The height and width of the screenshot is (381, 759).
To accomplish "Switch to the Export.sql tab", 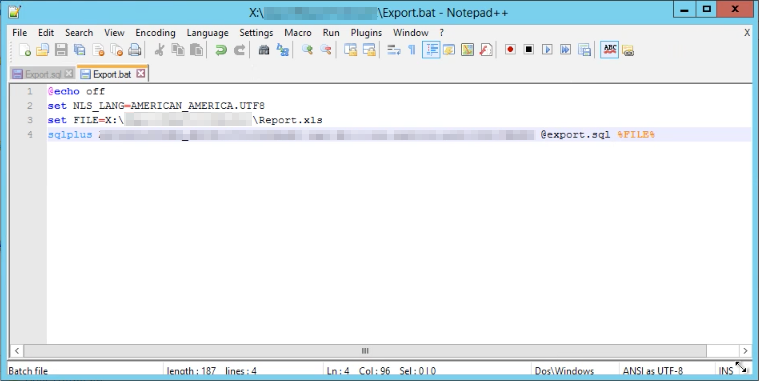I will (43, 74).
